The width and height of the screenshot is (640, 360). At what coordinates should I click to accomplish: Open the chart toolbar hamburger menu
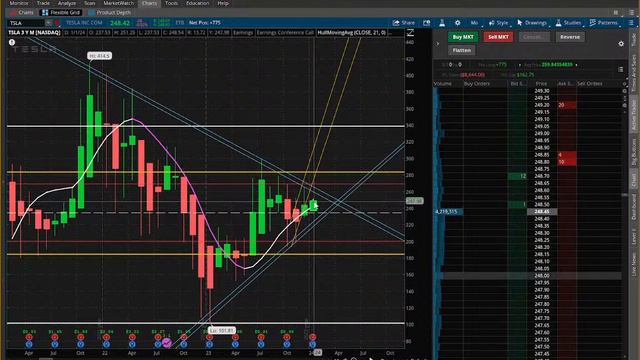(631, 23)
